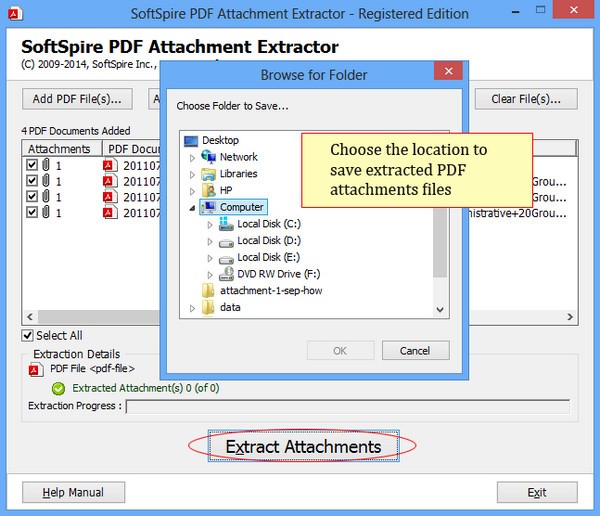The width and height of the screenshot is (600, 516).
Task: Click the Extract Attachments button
Action: 303,446
